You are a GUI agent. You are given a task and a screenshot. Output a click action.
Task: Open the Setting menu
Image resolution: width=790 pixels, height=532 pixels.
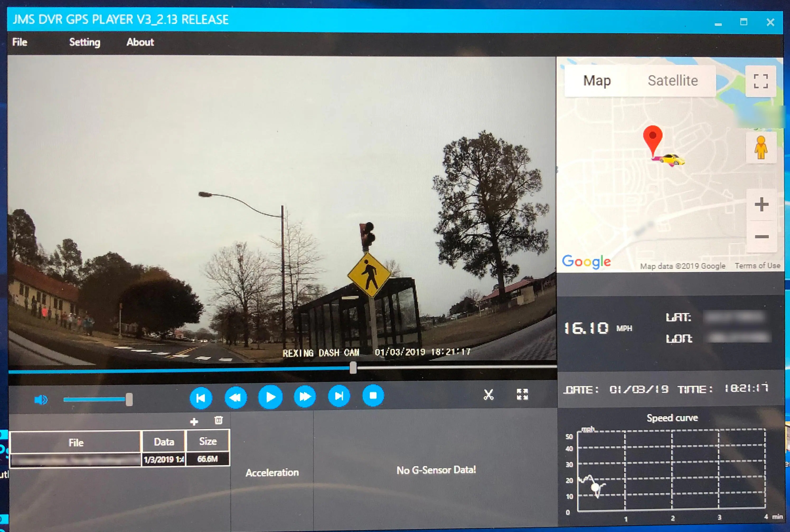point(84,42)
